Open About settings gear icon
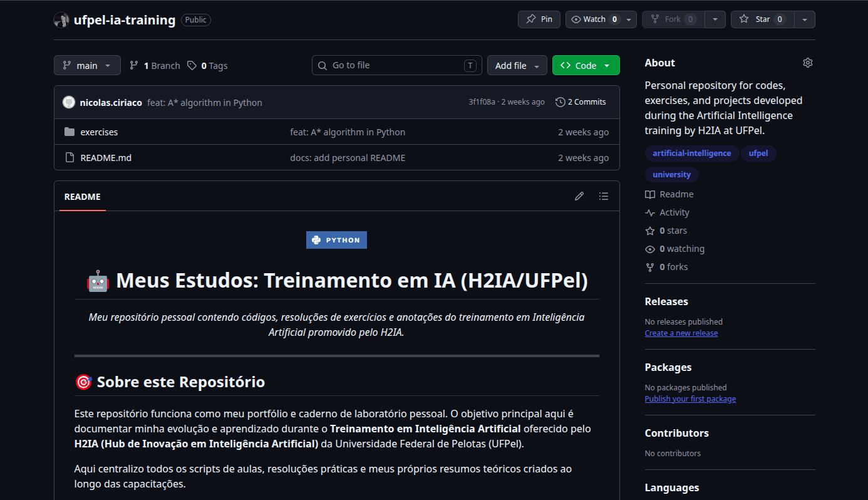This screenshot has width=868, height=500. coord(808,63)
